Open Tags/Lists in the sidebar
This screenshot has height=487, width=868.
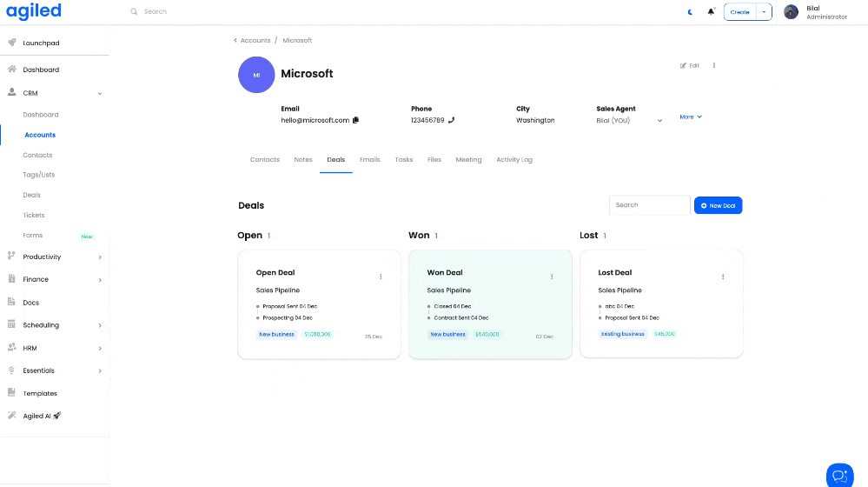click(39, 175)
